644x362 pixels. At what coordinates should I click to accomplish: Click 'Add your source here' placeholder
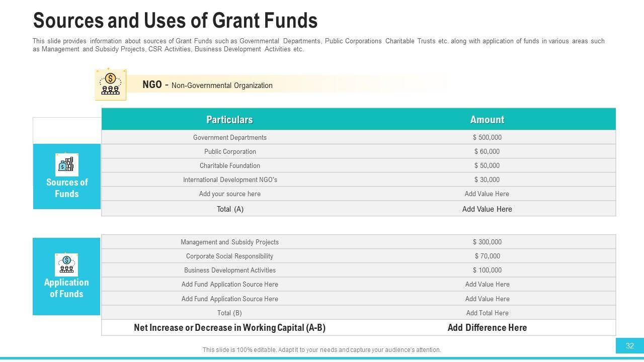(230, 194)
